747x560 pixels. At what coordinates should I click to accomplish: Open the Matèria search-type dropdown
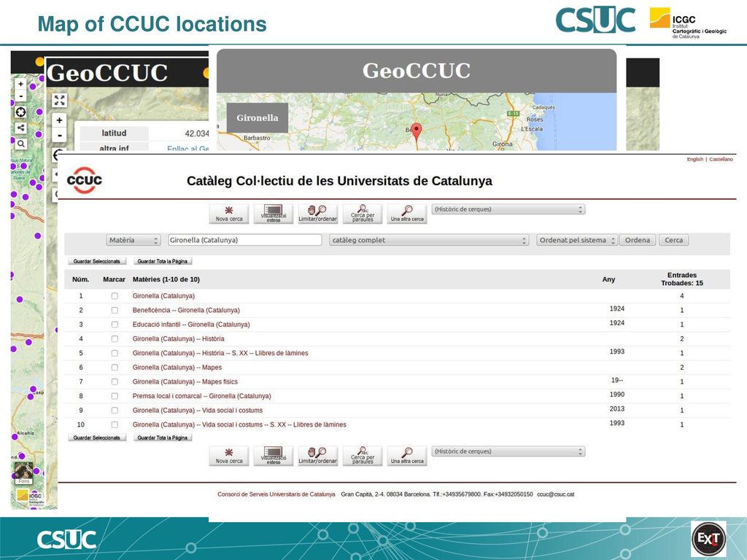coord(133,240)
